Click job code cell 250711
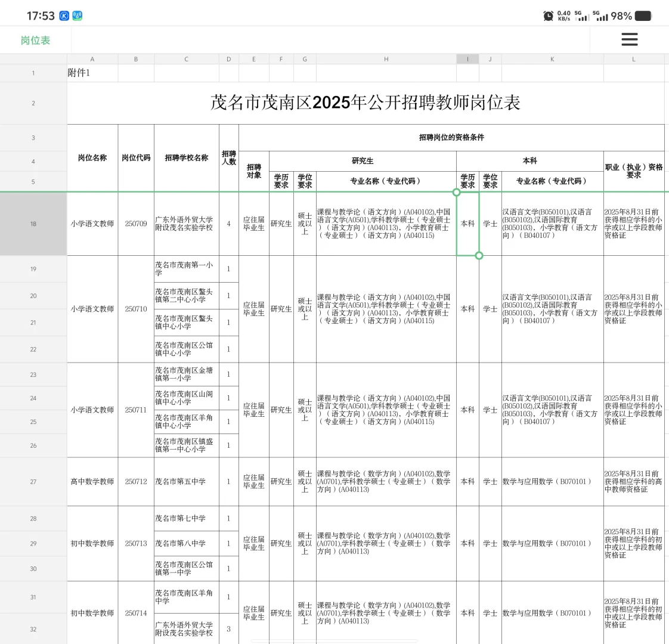The image size is (669, 644). [136, 410]
